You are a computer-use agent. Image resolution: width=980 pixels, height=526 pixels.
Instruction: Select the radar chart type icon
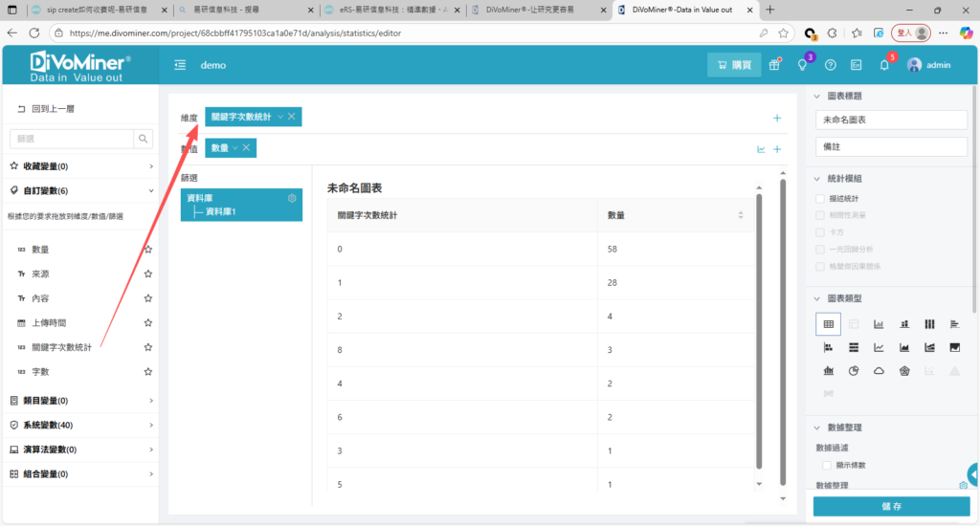[903, 371]
